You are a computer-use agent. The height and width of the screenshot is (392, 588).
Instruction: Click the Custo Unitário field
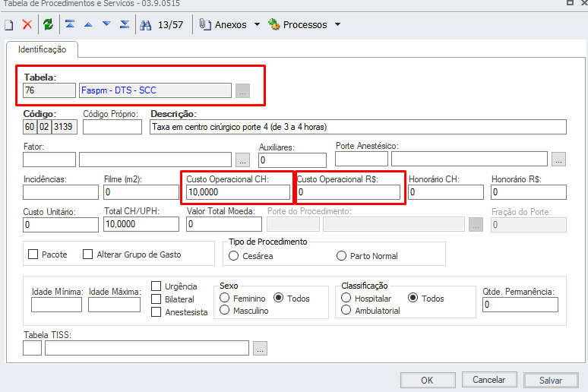(61, 225)
